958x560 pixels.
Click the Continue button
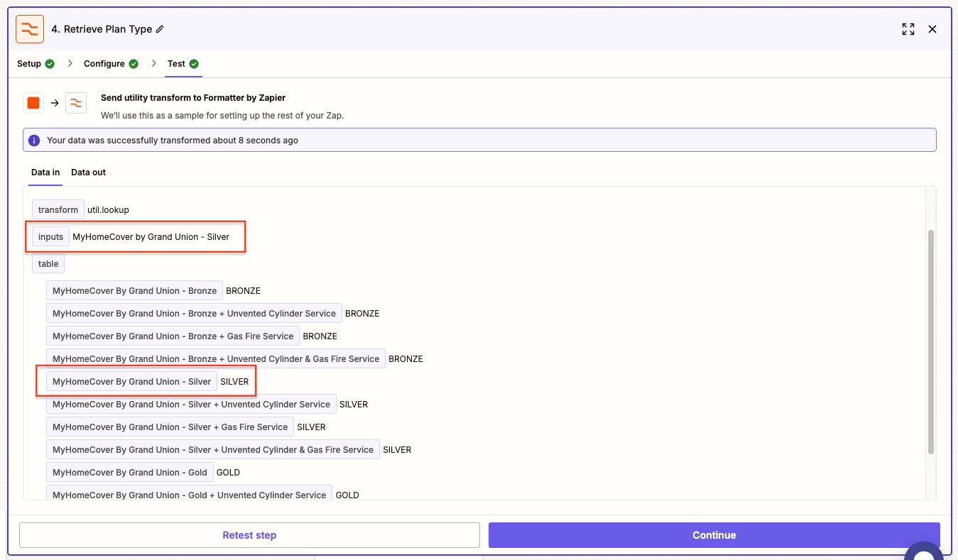pos(714,535)
